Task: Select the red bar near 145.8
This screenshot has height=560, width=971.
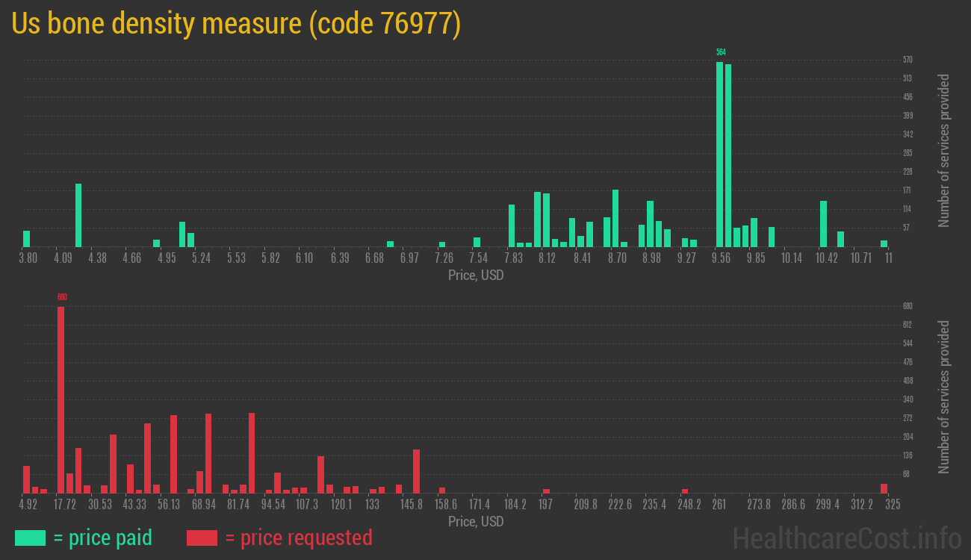Action: coord(416,471)
